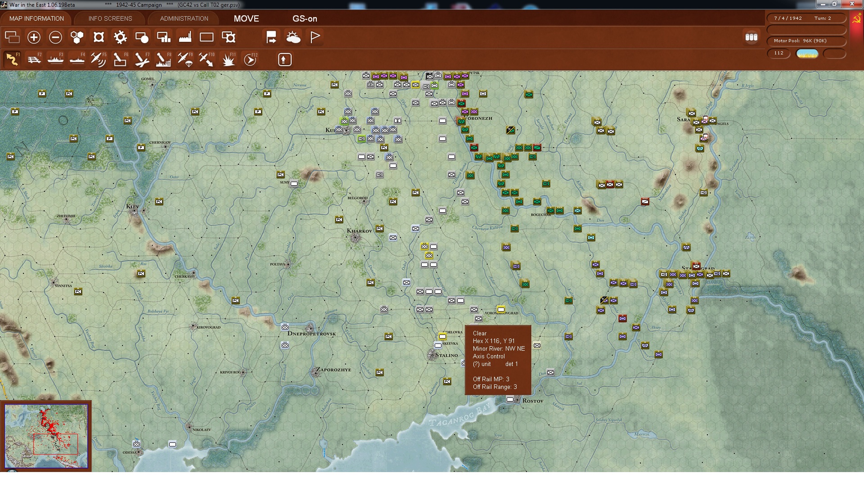Click the Kharkov city label on the map
Image resolution: width=864 pixels, height=504 pixels.
pyautogui.click(x=360, y=231)
